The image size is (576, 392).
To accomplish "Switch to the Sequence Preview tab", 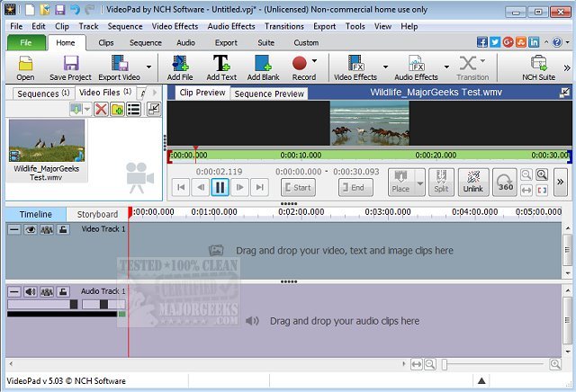I will click(x=269, y=94).
